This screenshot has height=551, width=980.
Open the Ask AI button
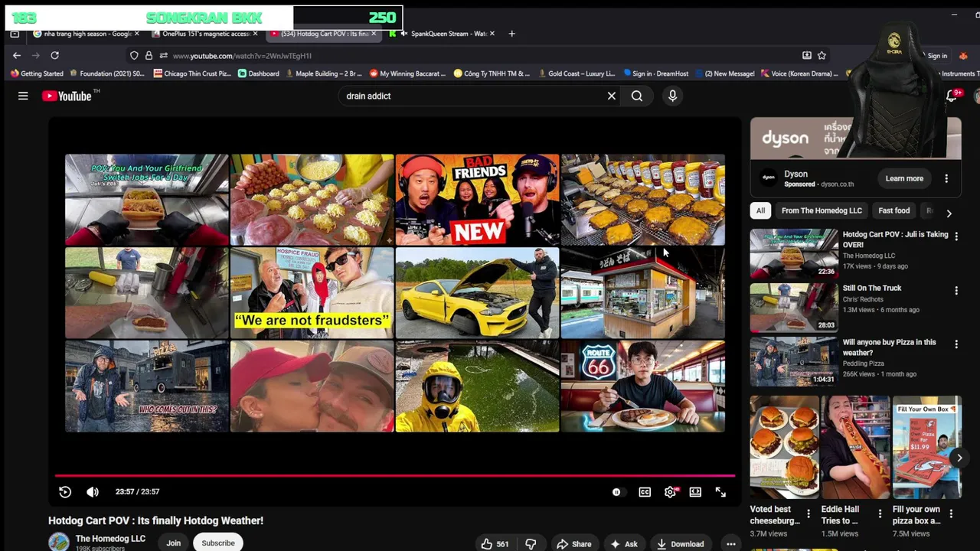tap(623, 544)
